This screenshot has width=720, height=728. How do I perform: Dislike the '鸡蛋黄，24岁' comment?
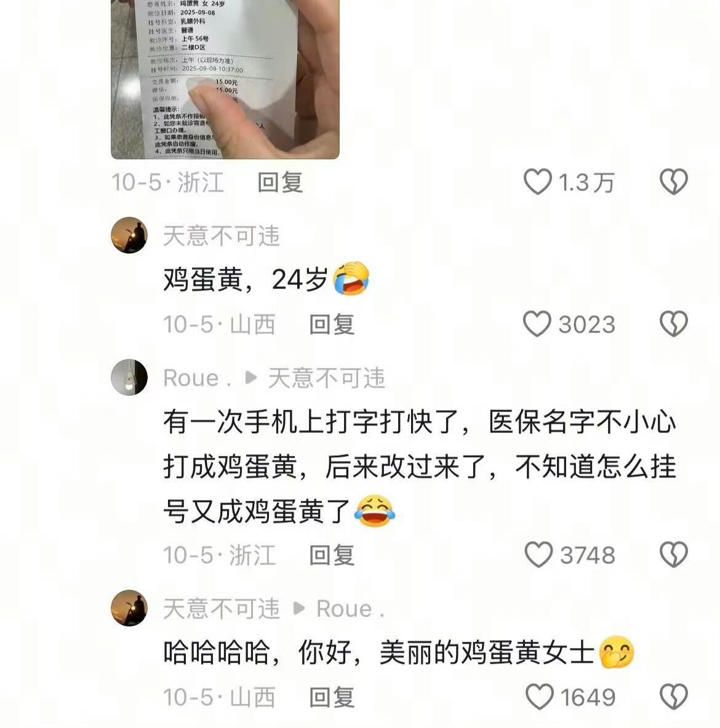(x=674, y=324)
